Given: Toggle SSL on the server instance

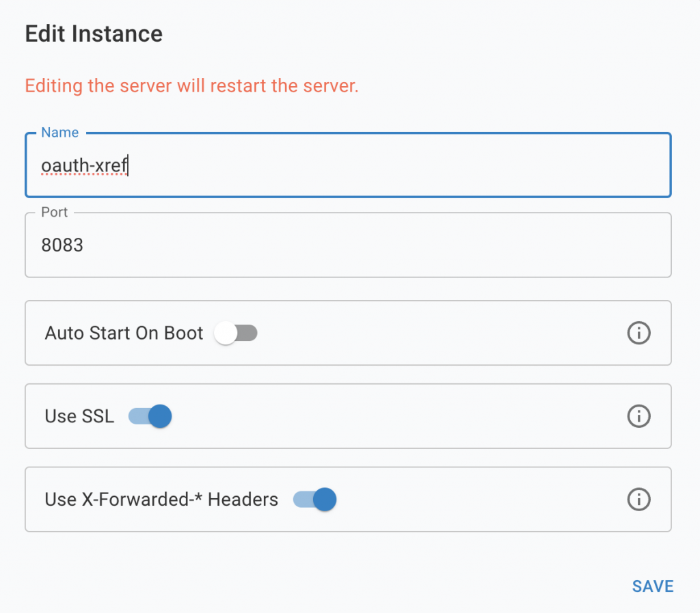Looking at the screenshot, I should tap(149, 416).
